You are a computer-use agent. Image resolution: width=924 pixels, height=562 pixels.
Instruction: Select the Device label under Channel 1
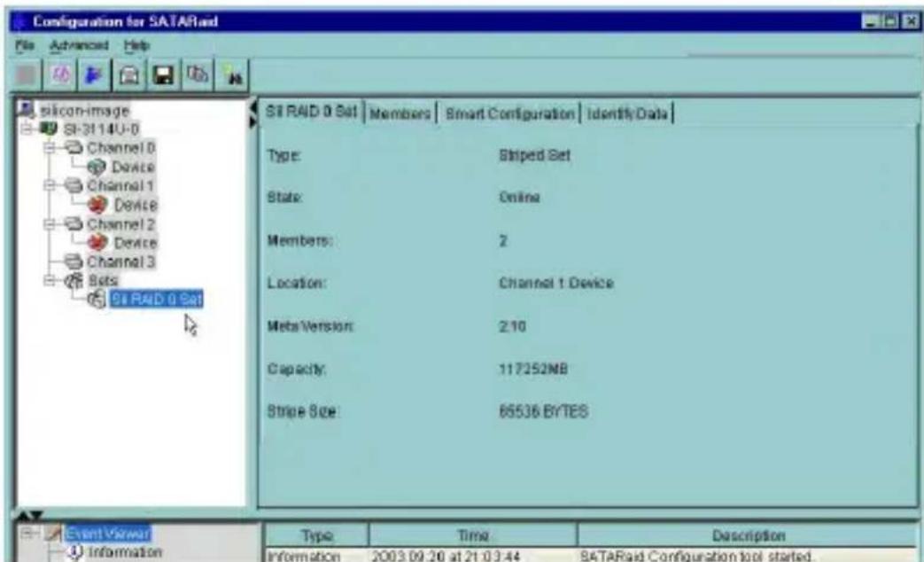tap(136, 206)
